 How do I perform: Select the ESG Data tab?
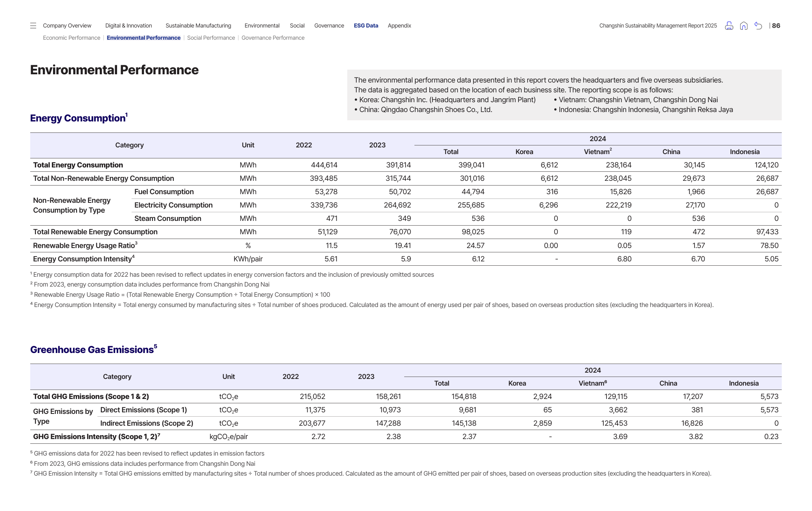366,26
